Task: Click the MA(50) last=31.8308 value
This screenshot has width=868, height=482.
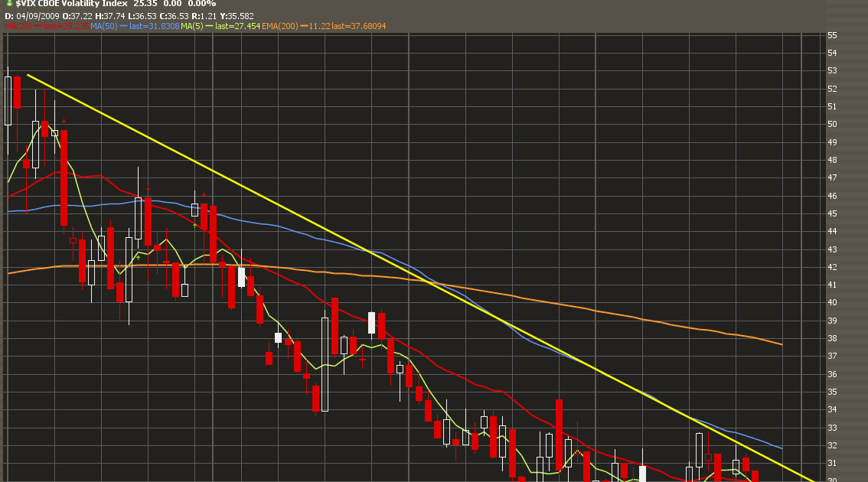Action: coord(155,26)
